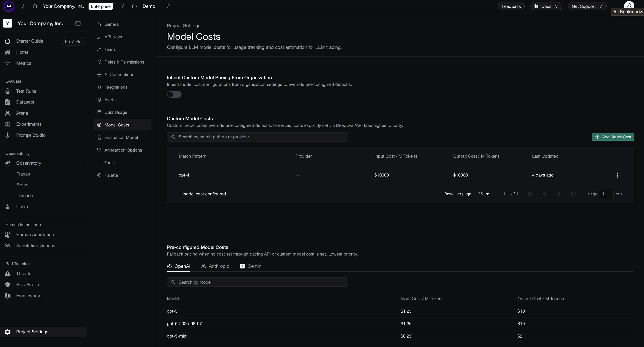Go to the next page of model costs
644x347 pixels.
pyautogui.click(x=559, y=194)
